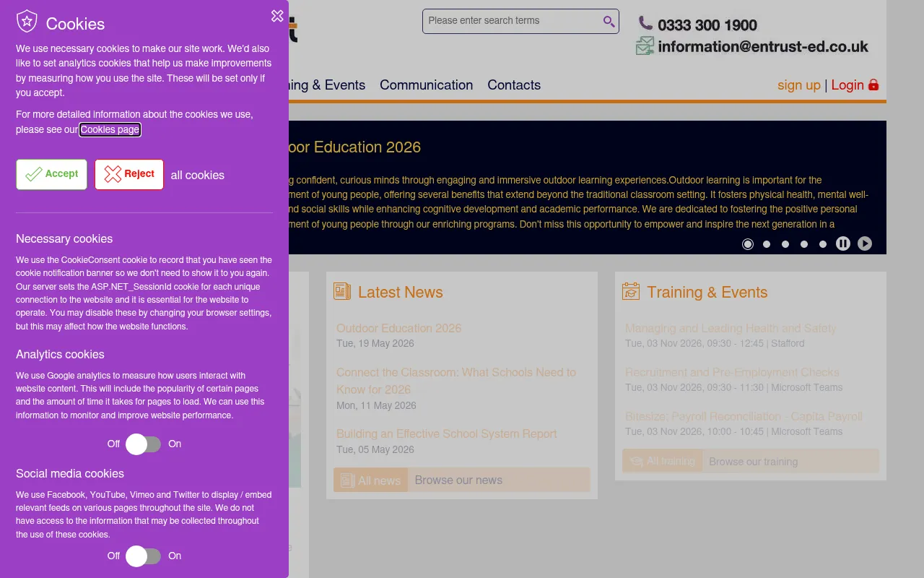Toggle the Analytics cookies switch
Viewport: 924px width, 578px height.
click(x=143, y=444)
